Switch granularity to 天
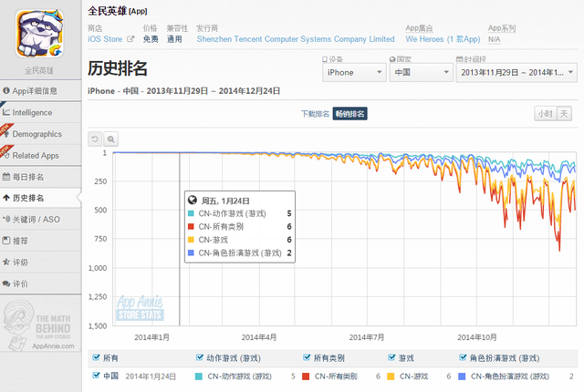 point(564,114)
